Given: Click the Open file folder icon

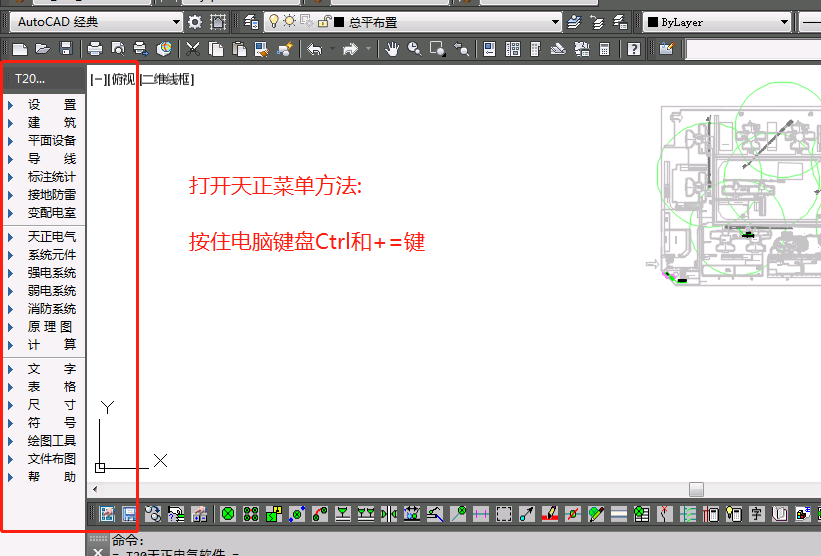Looking at the screenshot, I should [x=42, y=49].
